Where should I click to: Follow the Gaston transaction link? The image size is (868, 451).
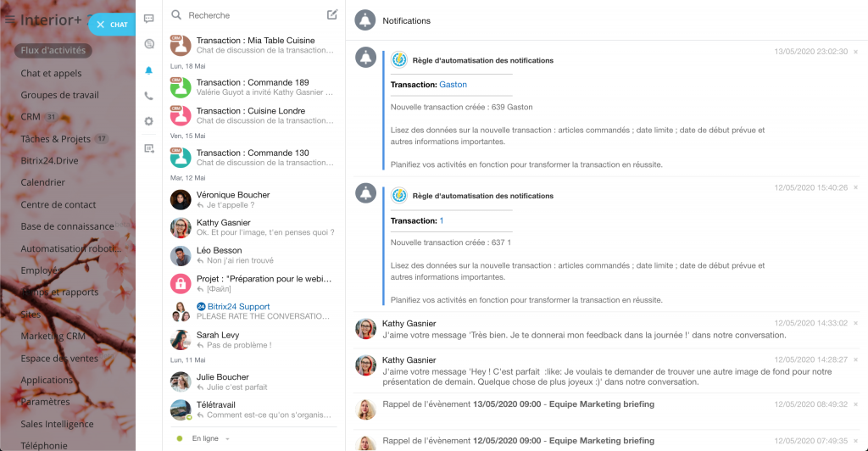[453, 85]
